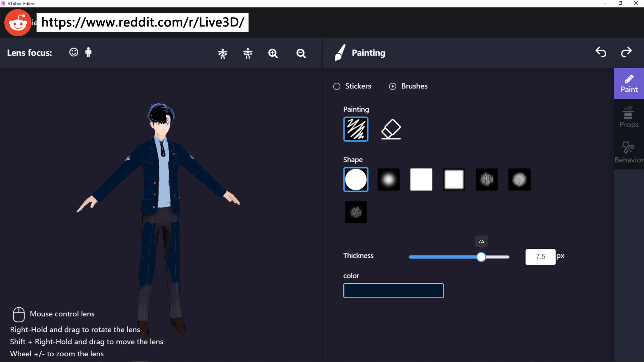Image resolution: width=644 pixels, height=362 pixels.
Task: Choose the hard square brush shape
Action: [421, 180]
